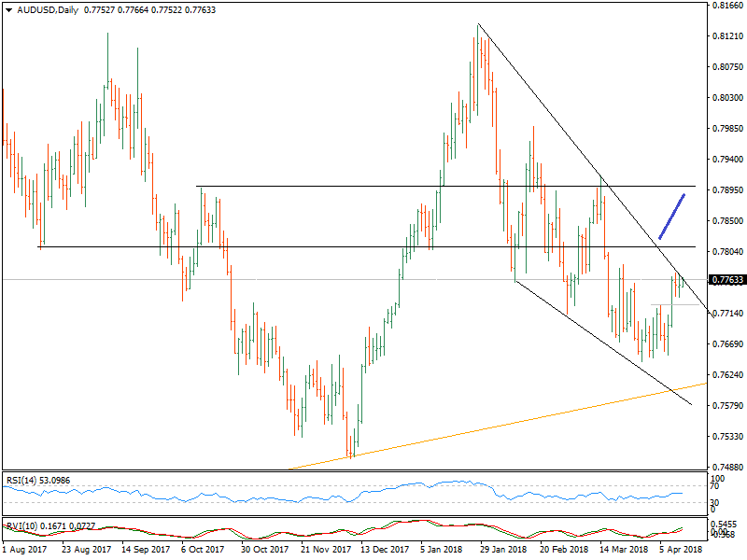Image resolution: width=747 pixels, height=560 pixels.
Task: Click the 70 level on RSI scale
Action: [716, 487]
